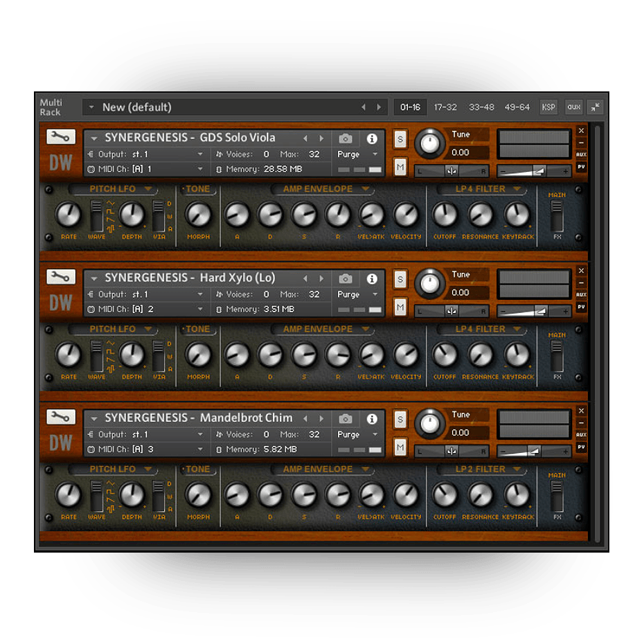Toggle AUX sends for GDS Solo Viola
The height and width of the screenshot is (644, 644).
tap(581, 154)
